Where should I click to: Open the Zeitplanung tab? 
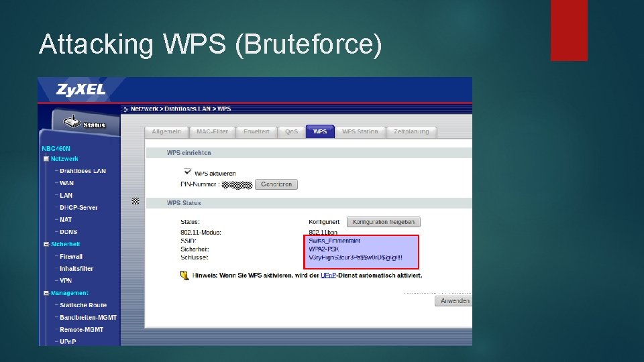[411, 132]
